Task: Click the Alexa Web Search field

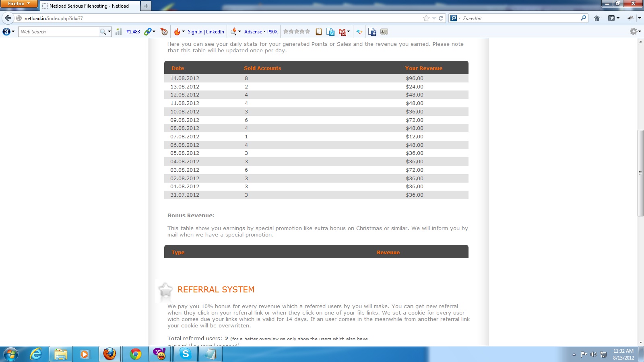Action: click(60, 32)
